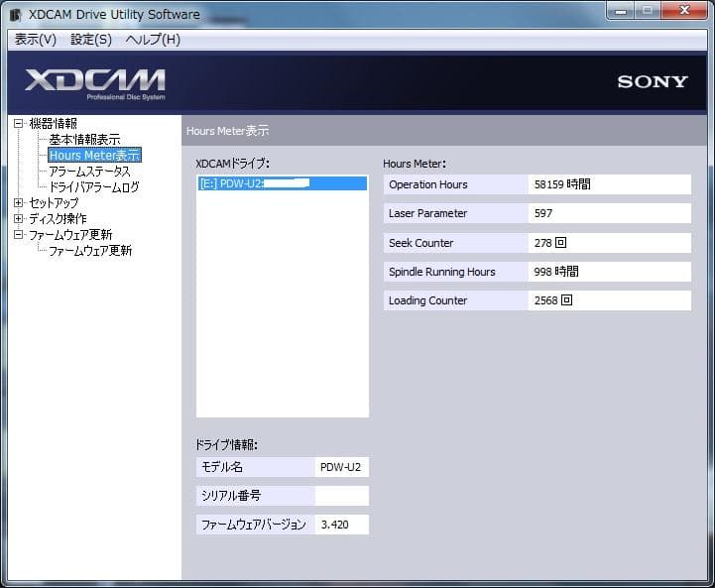Click the モデル名 label

coord(222,467)
